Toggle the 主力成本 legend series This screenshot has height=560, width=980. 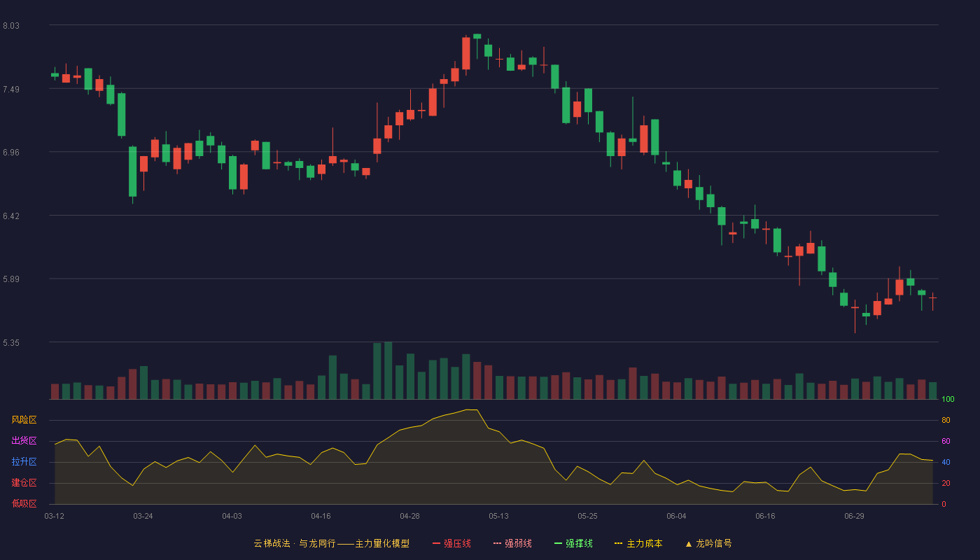tap(638, 543)
